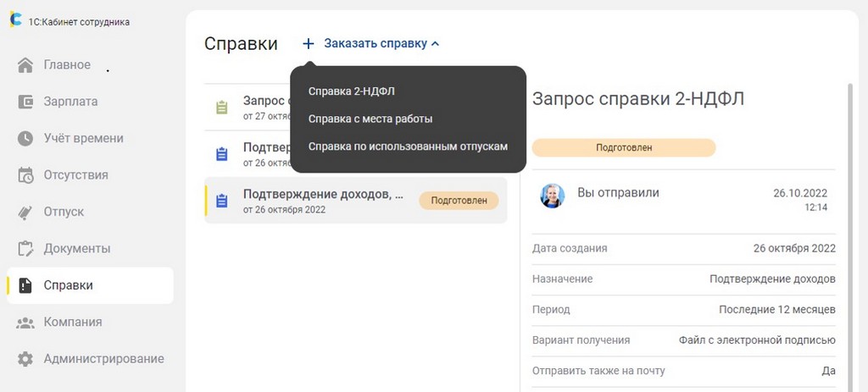Click the 26.10.2022 sent date
The image size is (868, 392).
pos(800,193)
